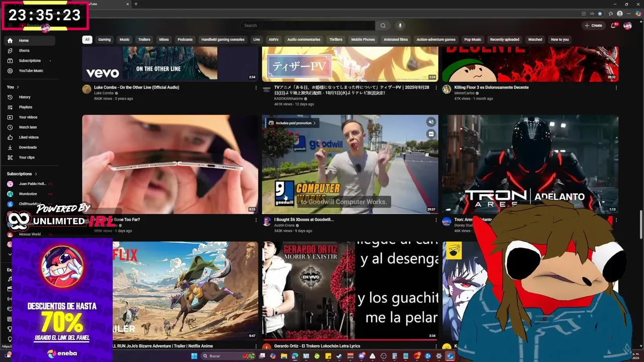Open the Edge Copilot icon
644x362 pixels.
click(638, 14)
